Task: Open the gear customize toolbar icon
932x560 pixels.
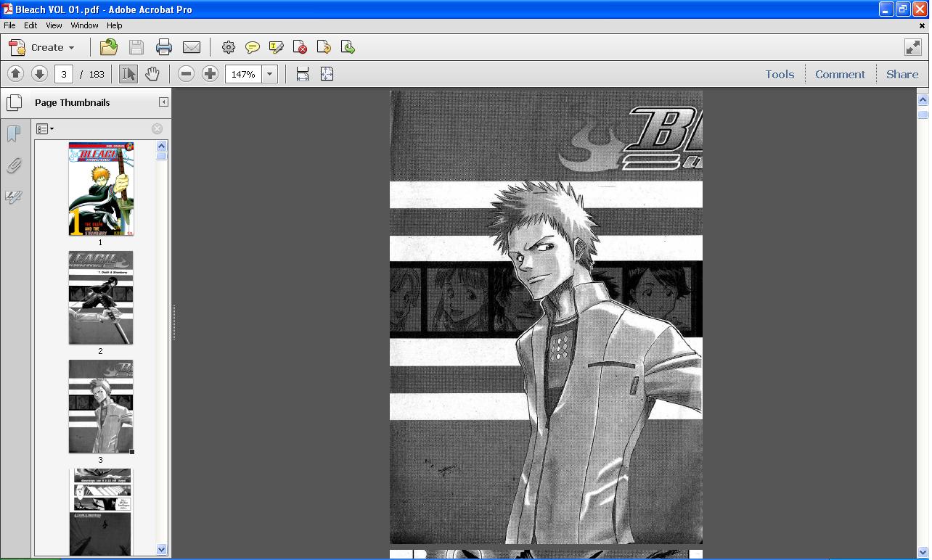Action: 229,47
